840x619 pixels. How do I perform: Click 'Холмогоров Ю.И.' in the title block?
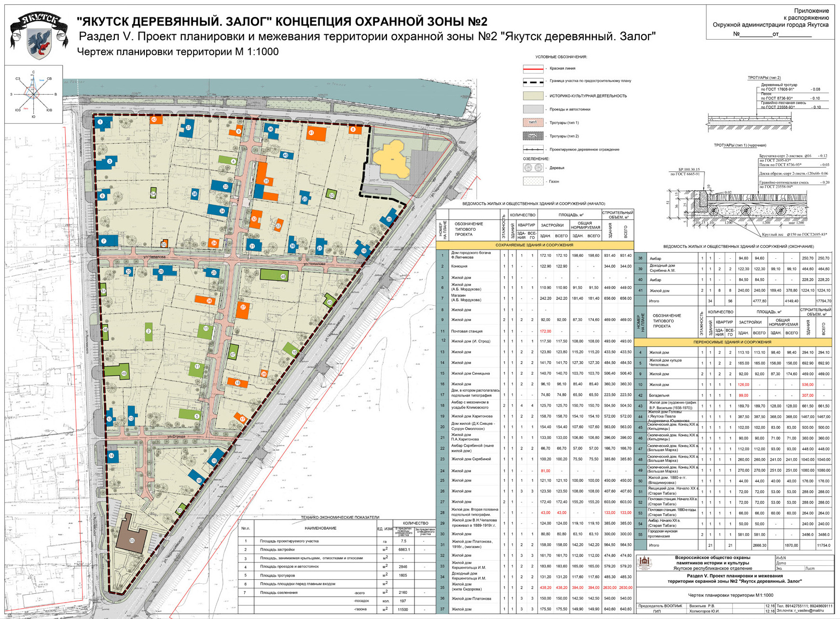pyautogui.click(x=705, y=611)
